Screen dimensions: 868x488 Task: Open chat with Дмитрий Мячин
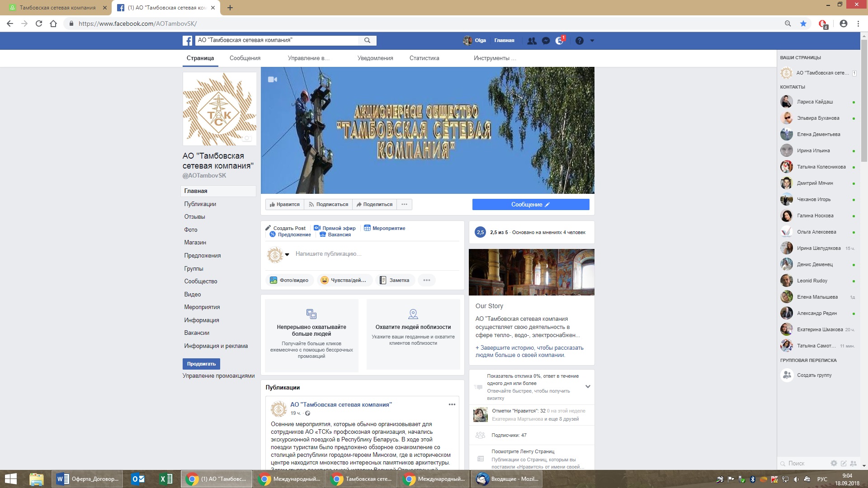pyautogui.click(x=818, y=183)
